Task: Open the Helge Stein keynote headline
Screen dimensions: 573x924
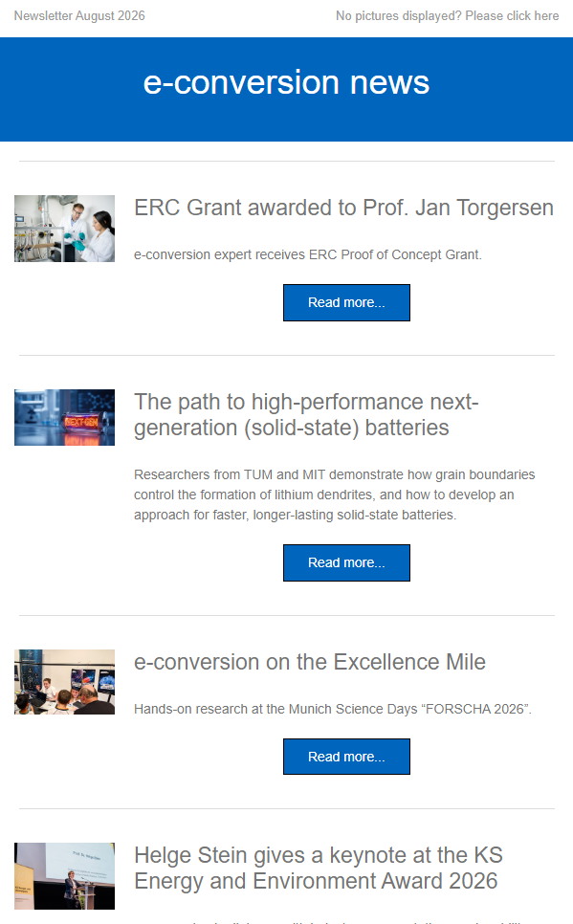Action: click(x=319, y=868)
